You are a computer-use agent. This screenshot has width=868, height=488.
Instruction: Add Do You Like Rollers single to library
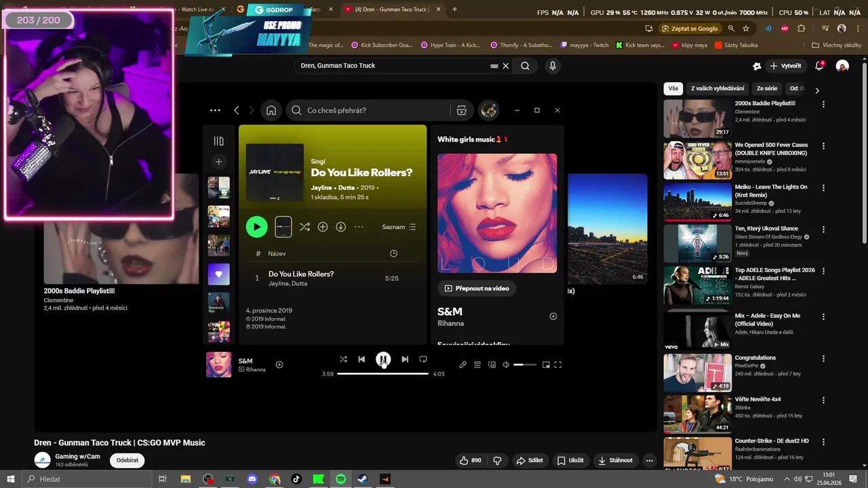coord(323,227)
